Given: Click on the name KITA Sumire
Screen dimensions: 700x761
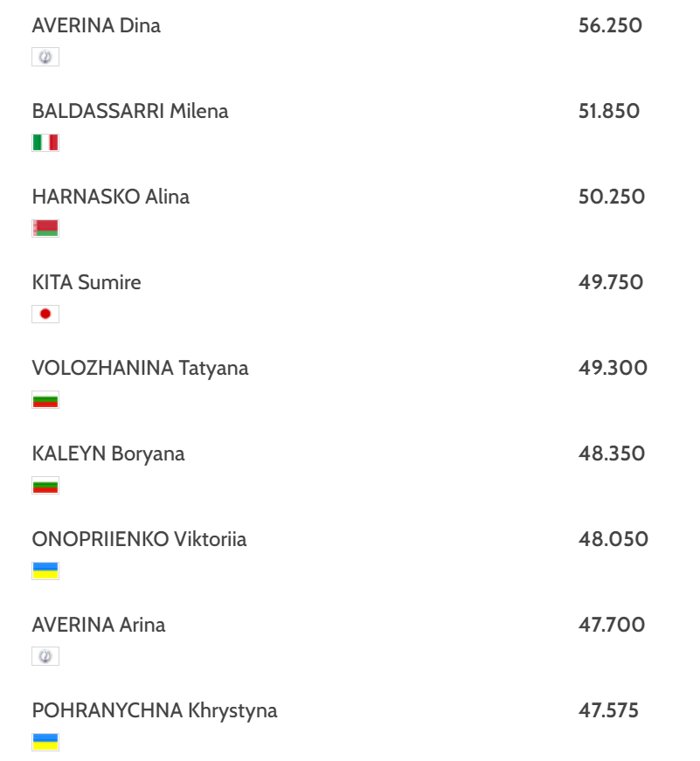Looking at the screenshot, I should (x=87, y=282).
